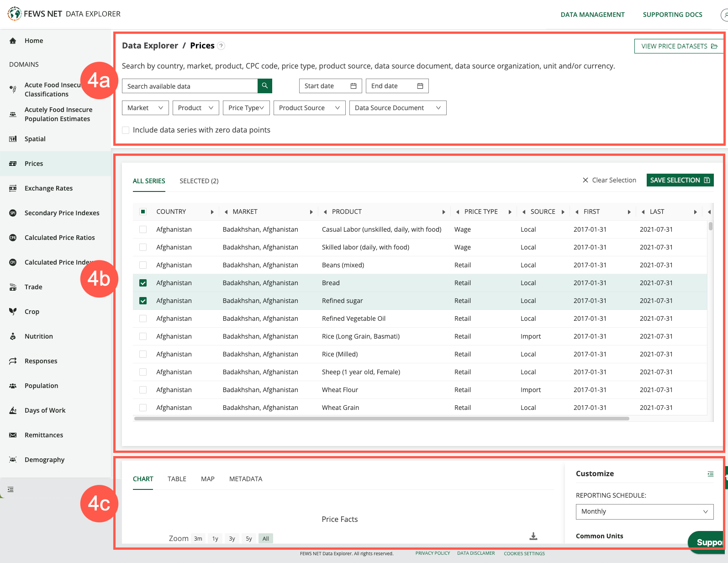Screen dimensions: 728x563
Task: Click the SAVE SELECTION button
Action: click(680, 180)
